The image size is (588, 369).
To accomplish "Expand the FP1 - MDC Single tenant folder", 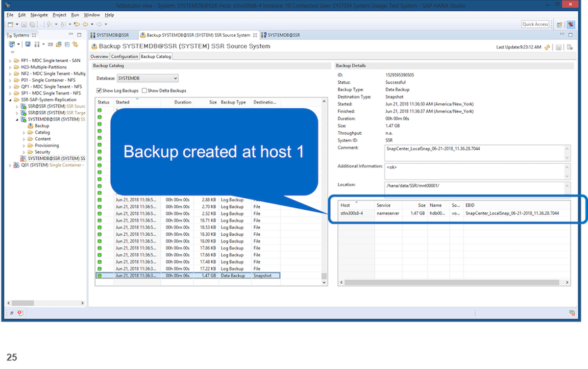I will [10, 60].
